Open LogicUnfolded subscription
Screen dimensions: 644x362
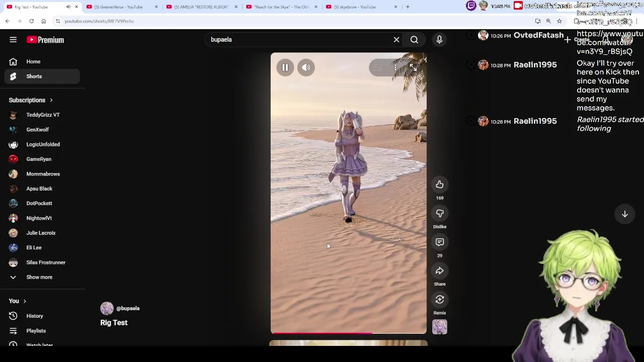point(42,144)
